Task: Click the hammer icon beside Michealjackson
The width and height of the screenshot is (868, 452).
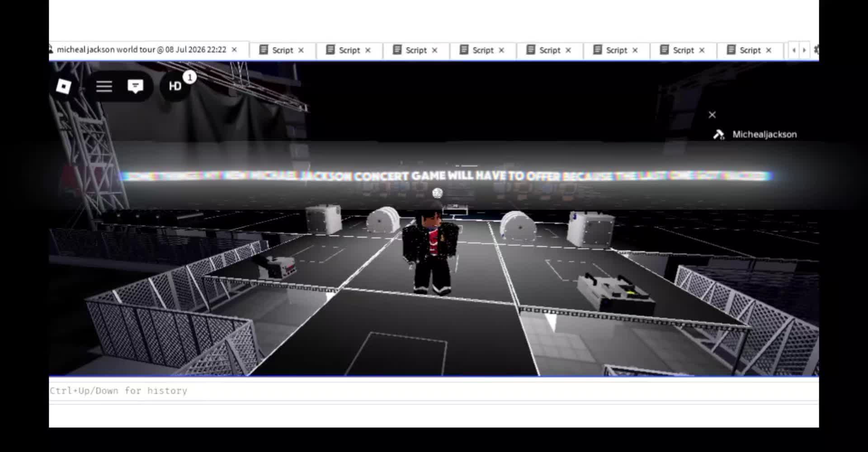Action: pos(719,134)
